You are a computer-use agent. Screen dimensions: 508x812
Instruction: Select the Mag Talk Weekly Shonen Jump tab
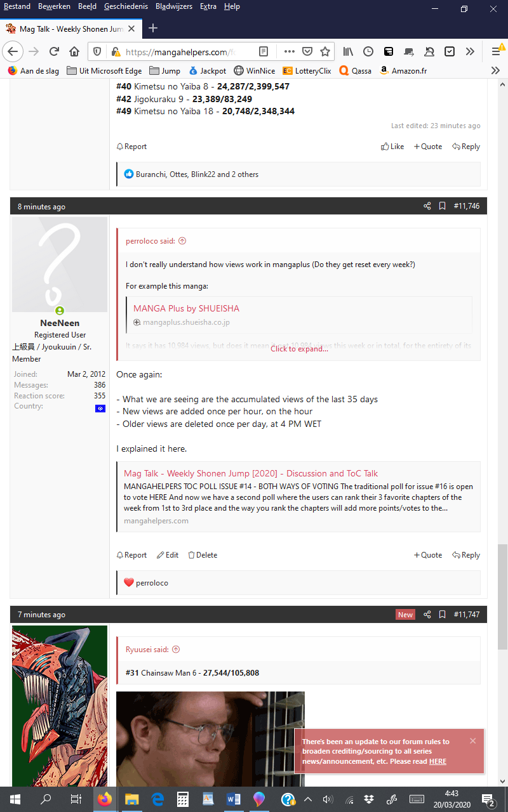pyautogui.click(x=72, y=29)
